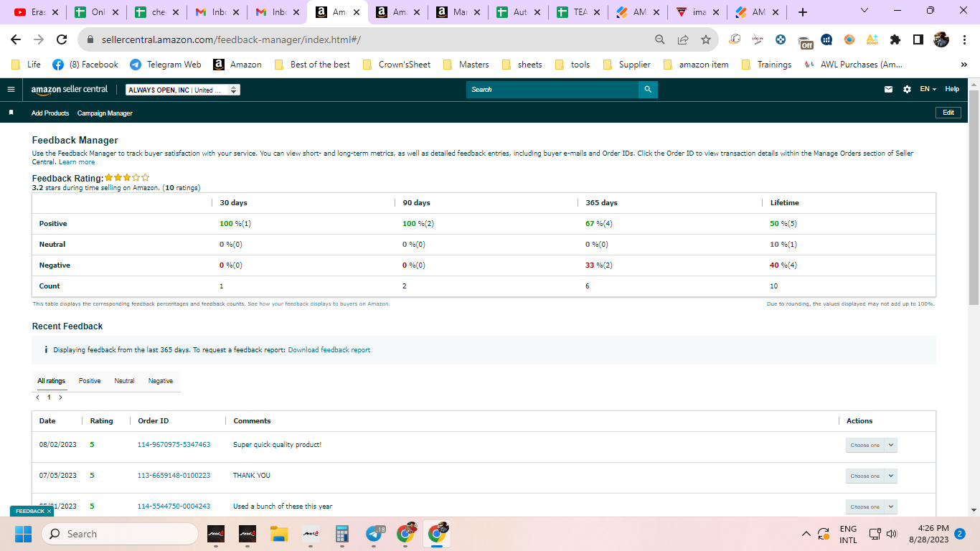
Task: Open the Supplier bookmark folder
Action: pyautogui.click(x=627, y=65)
